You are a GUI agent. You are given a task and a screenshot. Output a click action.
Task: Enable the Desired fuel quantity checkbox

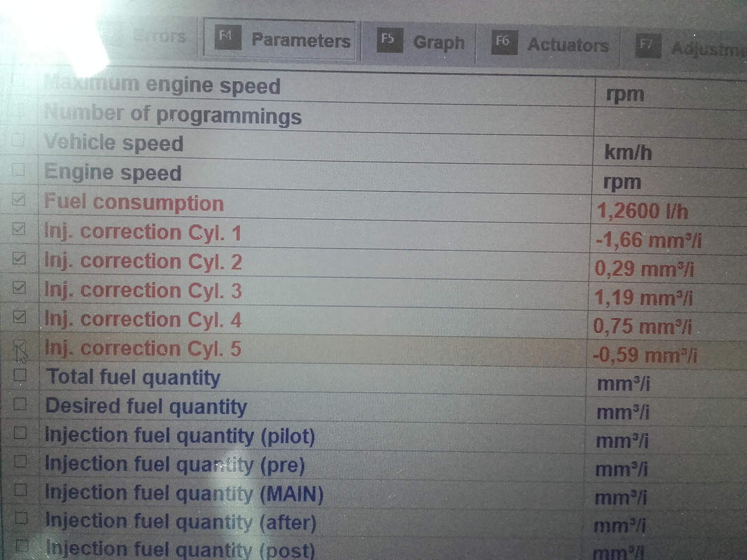[x=20, y=404]
